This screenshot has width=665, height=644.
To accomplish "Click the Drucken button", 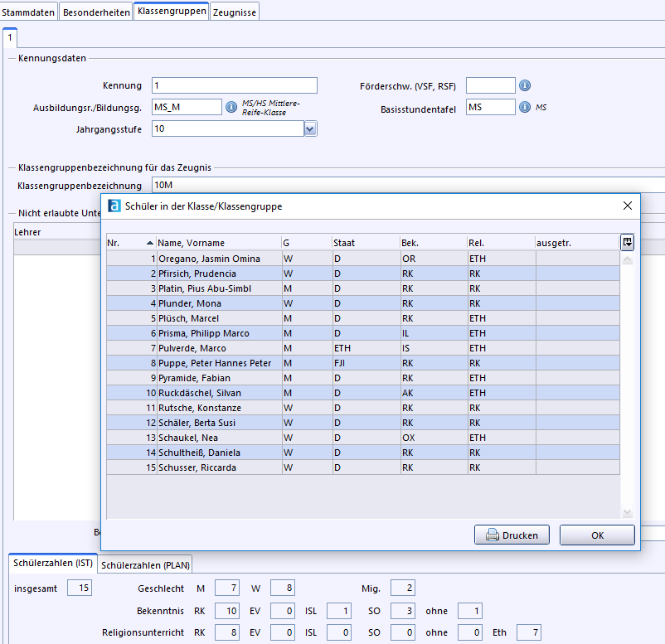I will point(512,535).
